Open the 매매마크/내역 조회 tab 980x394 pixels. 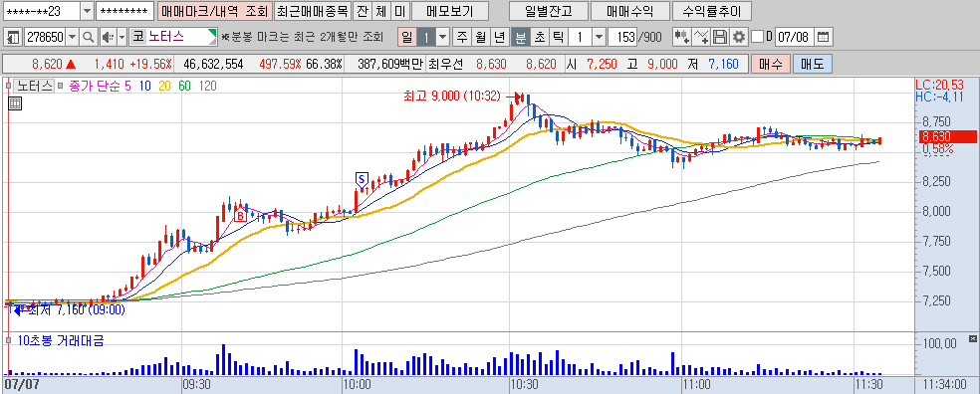tap(214, 11)
